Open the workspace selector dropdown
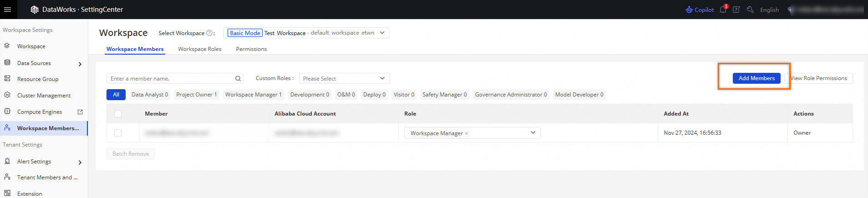Viewport: 868px width, 198px height. tap(307, 33)
